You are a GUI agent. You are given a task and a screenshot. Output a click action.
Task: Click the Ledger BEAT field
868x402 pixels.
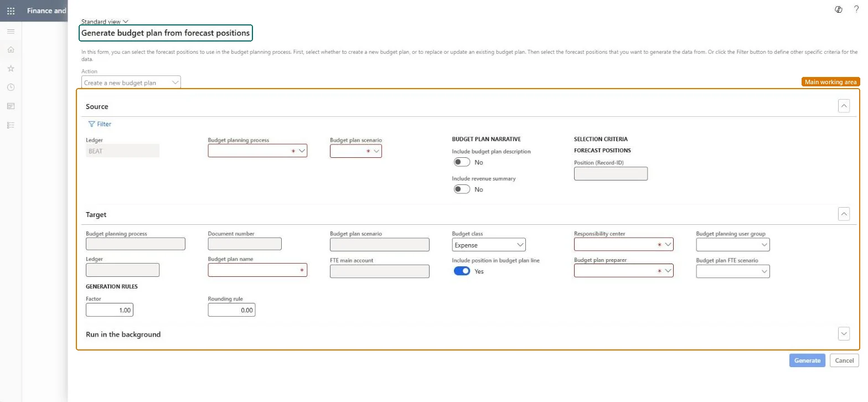pos(122,151)
